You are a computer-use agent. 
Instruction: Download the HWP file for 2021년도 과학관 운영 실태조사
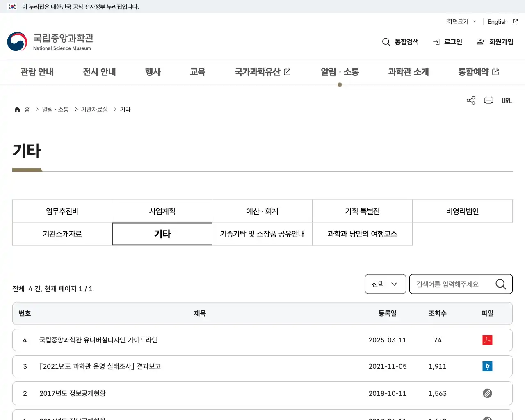click(x=487, y=366)
